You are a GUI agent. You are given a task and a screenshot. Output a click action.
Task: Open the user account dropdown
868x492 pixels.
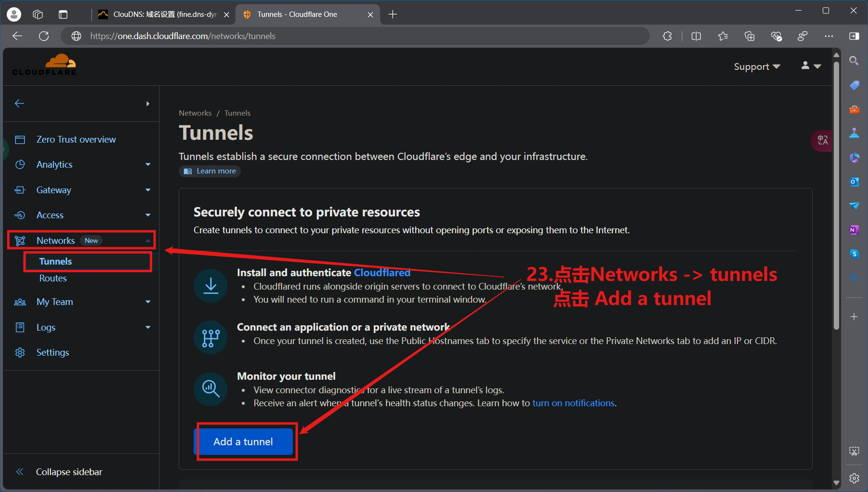[811, 66]
